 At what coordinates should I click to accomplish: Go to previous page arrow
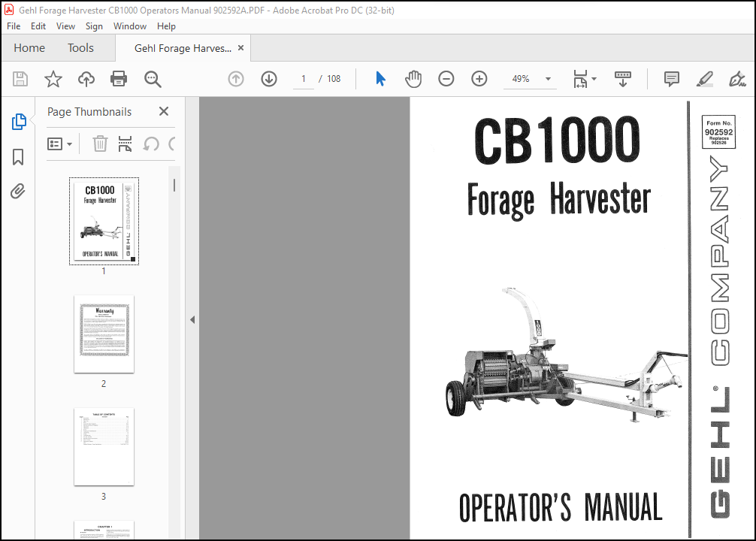(x=236, y=79)
